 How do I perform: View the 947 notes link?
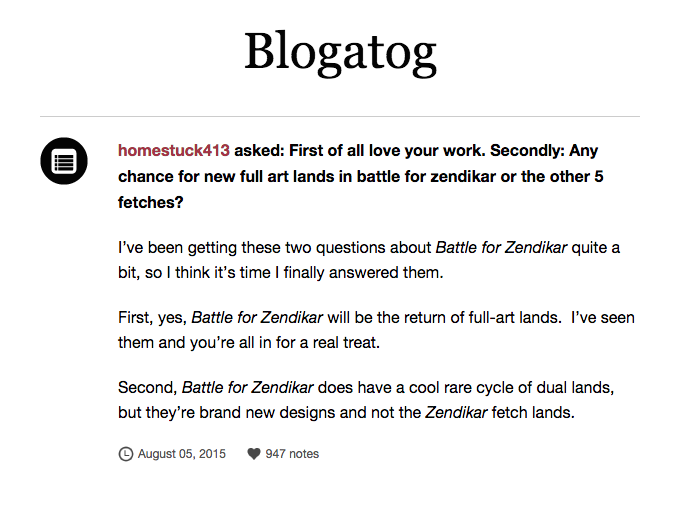pos(292,454)
